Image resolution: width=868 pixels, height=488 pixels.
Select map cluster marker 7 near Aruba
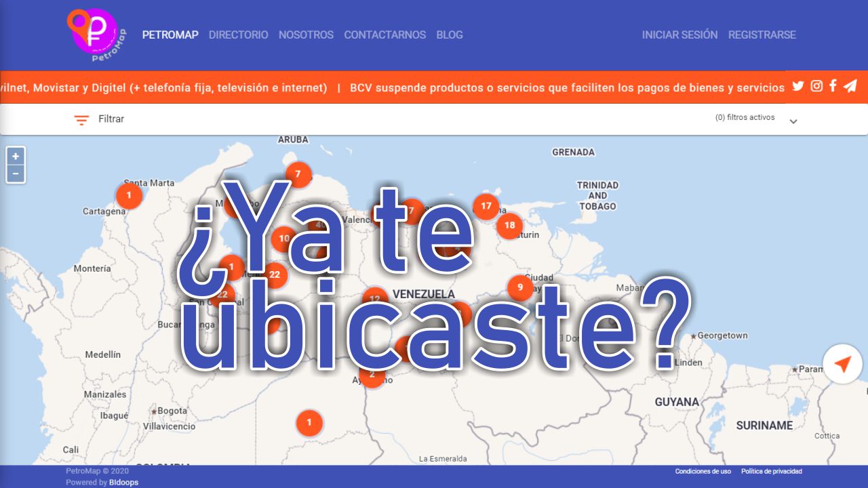298,174
